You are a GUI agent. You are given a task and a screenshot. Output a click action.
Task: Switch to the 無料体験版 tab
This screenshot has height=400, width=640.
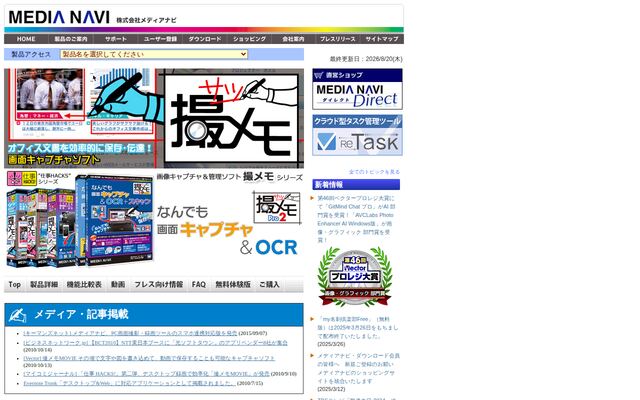click(233, 284)
